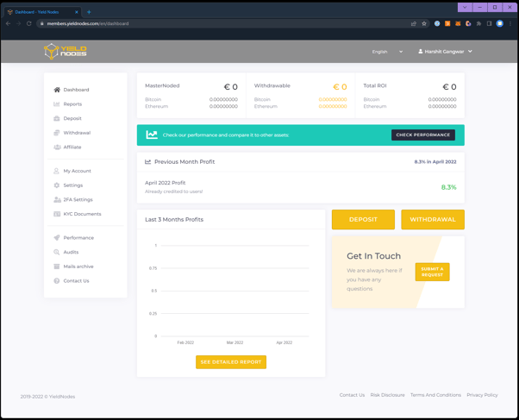Click the Reports chart icon in sidebar
The image size is (519, 420).
pos(57,104)
